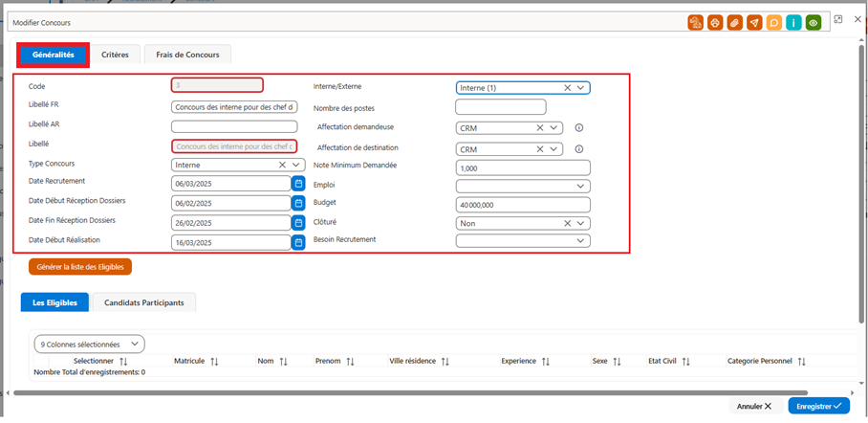Click the Enregistrer button
868x423 pixels.
coord(818,406)
